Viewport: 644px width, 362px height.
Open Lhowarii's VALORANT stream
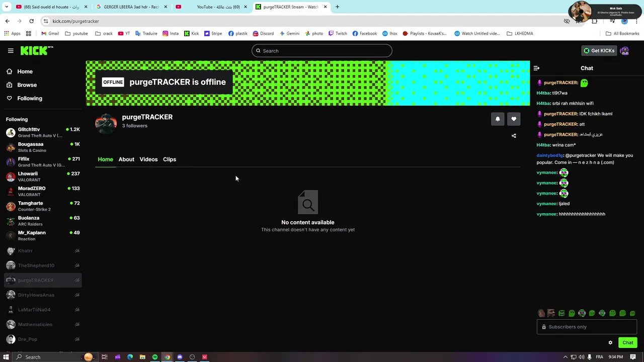click(x=43, y=176)
